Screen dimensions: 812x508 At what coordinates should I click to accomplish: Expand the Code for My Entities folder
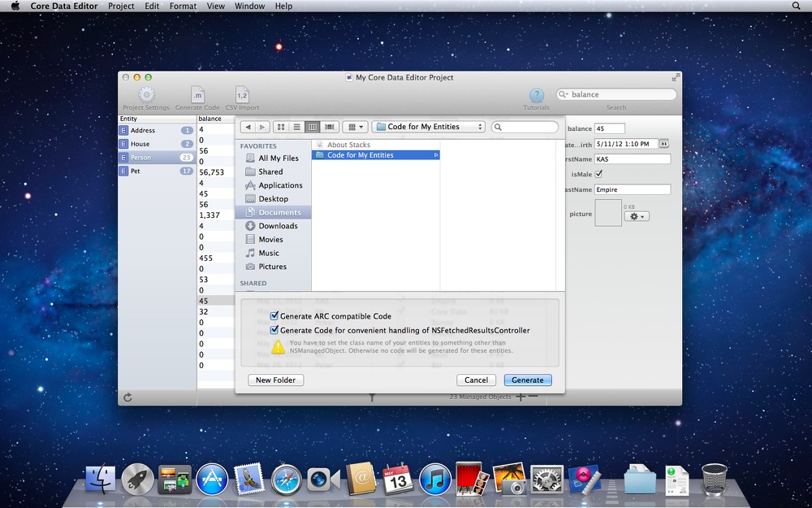tap(436, 155)
